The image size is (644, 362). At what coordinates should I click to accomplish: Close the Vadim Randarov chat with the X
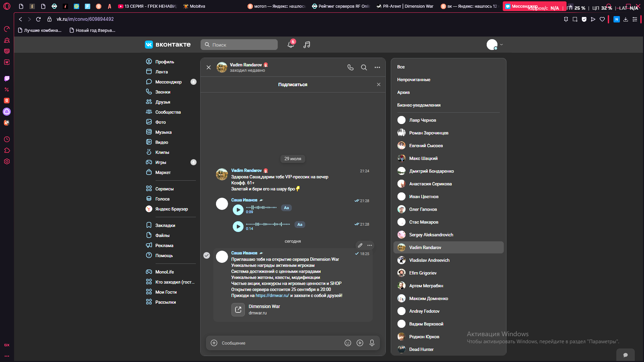(x=209, y=67)
